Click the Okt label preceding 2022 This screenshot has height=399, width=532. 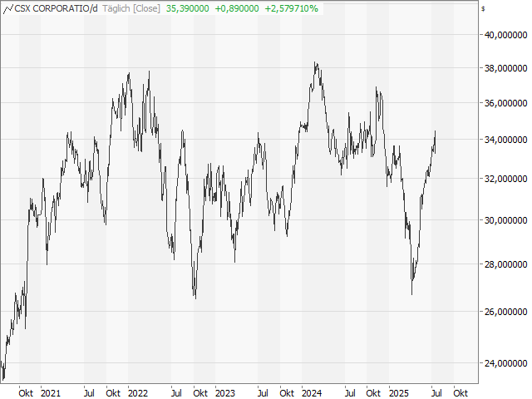coord(113,393)
